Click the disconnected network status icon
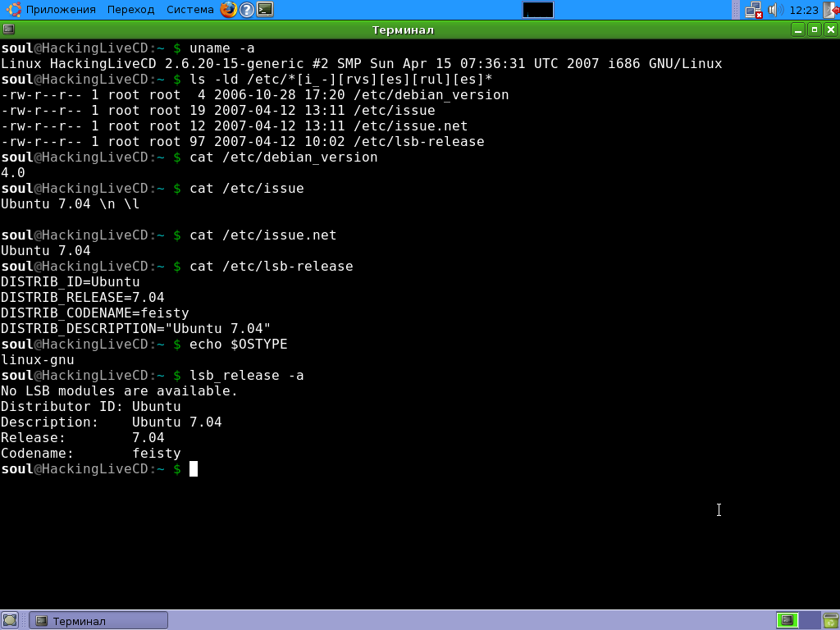This screenshot has width=840, height=630. [x=753, y=10]
